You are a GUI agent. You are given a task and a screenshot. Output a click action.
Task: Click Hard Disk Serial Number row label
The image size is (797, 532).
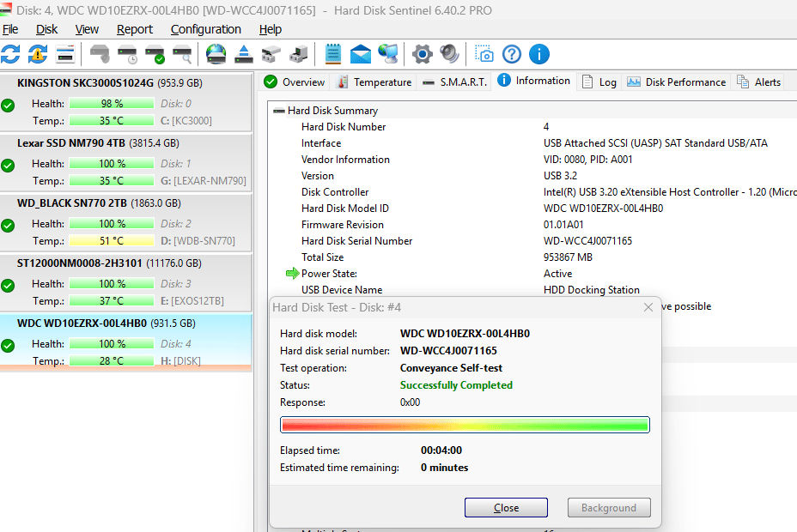[x=356, y=240]
